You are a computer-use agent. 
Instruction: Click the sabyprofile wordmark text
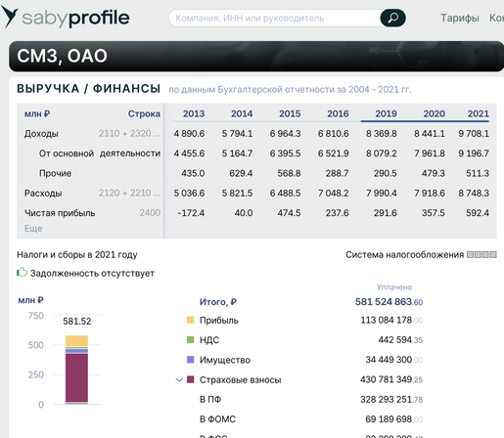click(75, 18)
